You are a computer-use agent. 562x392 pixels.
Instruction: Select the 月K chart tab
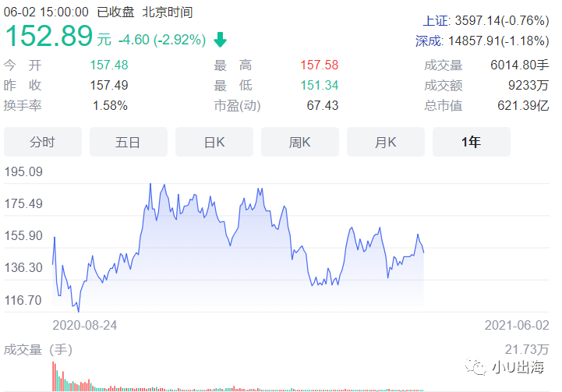tap(386, 142)
